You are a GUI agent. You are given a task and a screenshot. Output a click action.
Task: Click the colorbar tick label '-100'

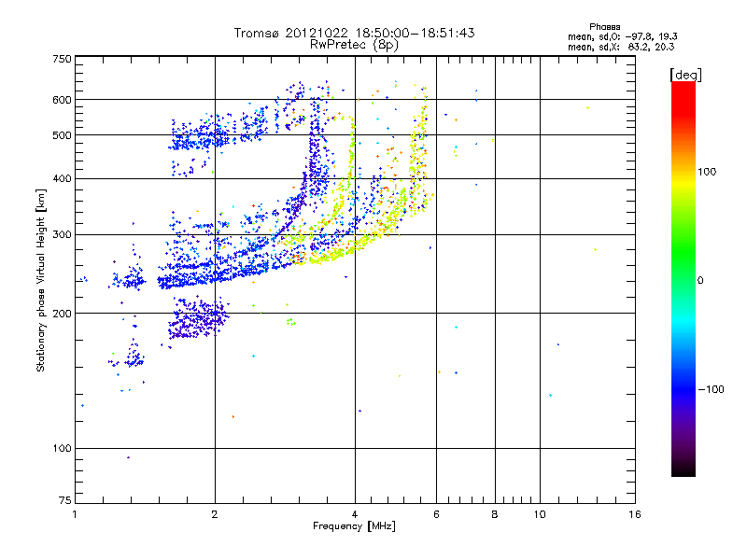(711, 389)
